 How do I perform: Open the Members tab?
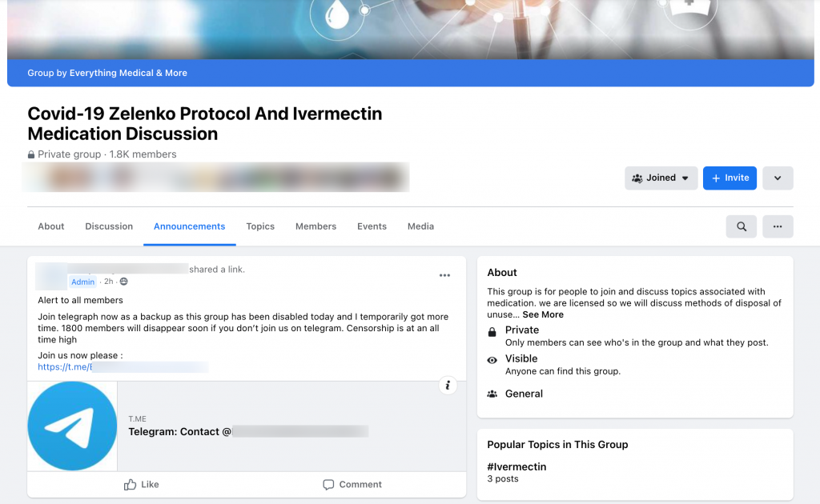pos(316,226)
